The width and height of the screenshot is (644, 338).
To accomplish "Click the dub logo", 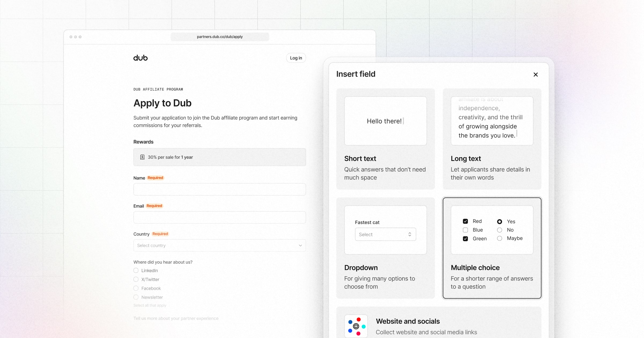I will click(x=140, y=58).
